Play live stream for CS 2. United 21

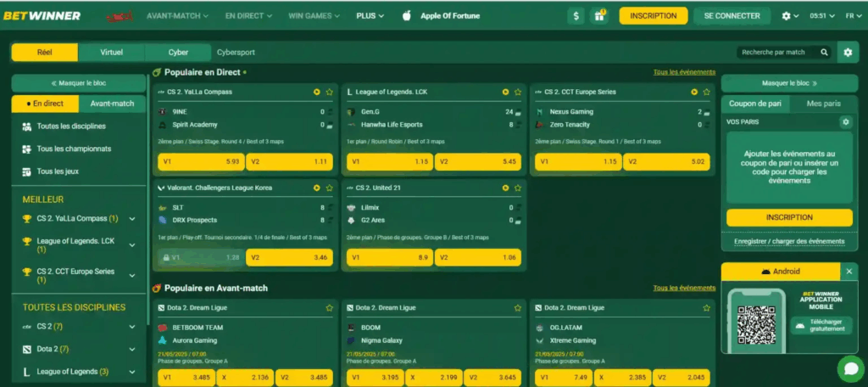pos(505,188)
